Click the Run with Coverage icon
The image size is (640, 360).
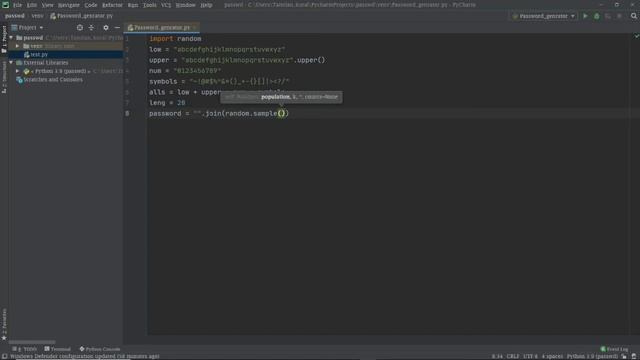[x=608, y=16]
